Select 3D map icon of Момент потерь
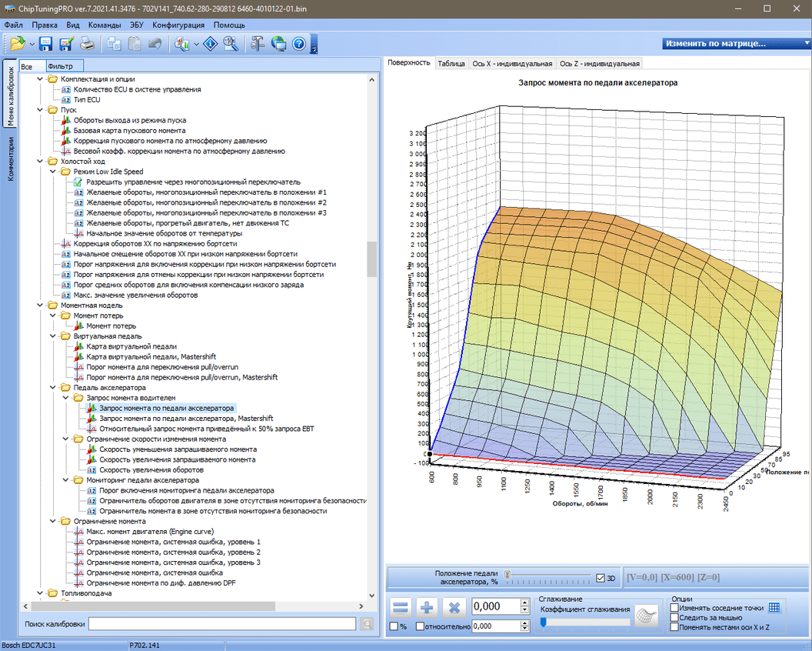 pyautogui.click(x=78, y=326)
